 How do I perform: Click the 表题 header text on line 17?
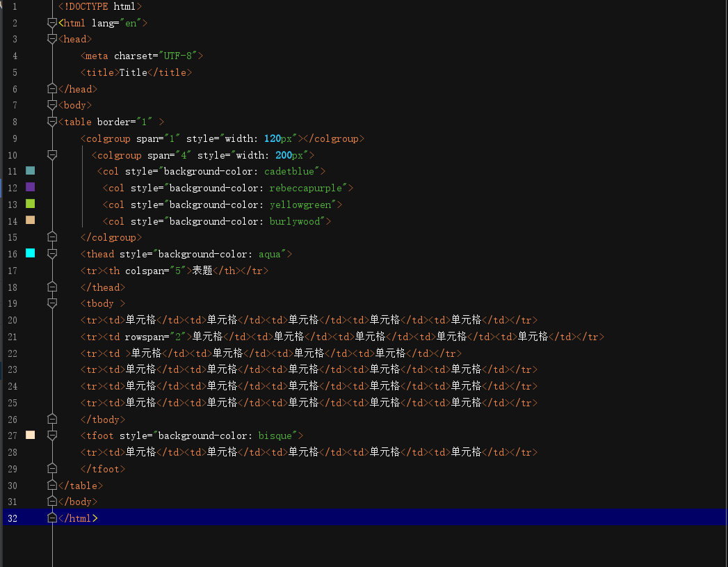tap(202, 270)
